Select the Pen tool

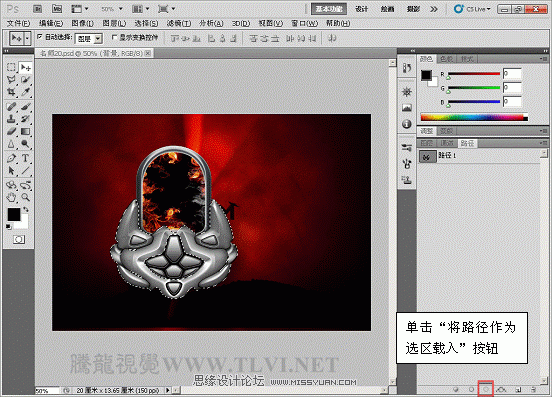point(11,158)
